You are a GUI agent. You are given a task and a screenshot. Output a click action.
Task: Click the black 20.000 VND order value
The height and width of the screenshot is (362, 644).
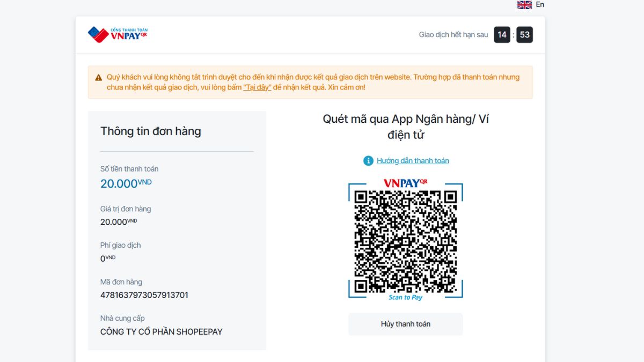click(119, 221)
